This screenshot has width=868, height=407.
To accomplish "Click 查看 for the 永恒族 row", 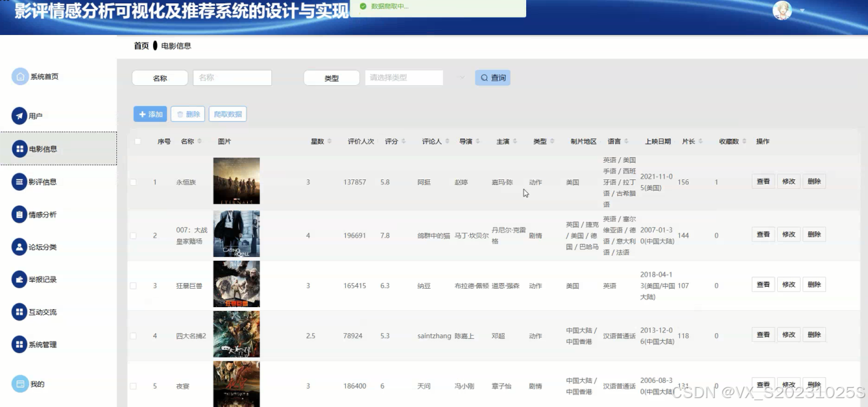I will [x=763, y=181].
